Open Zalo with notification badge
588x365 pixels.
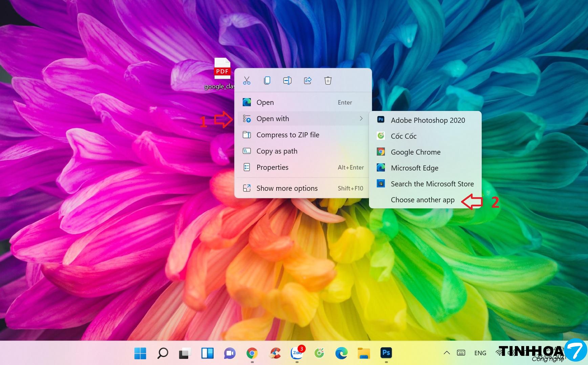pos(297,353)
